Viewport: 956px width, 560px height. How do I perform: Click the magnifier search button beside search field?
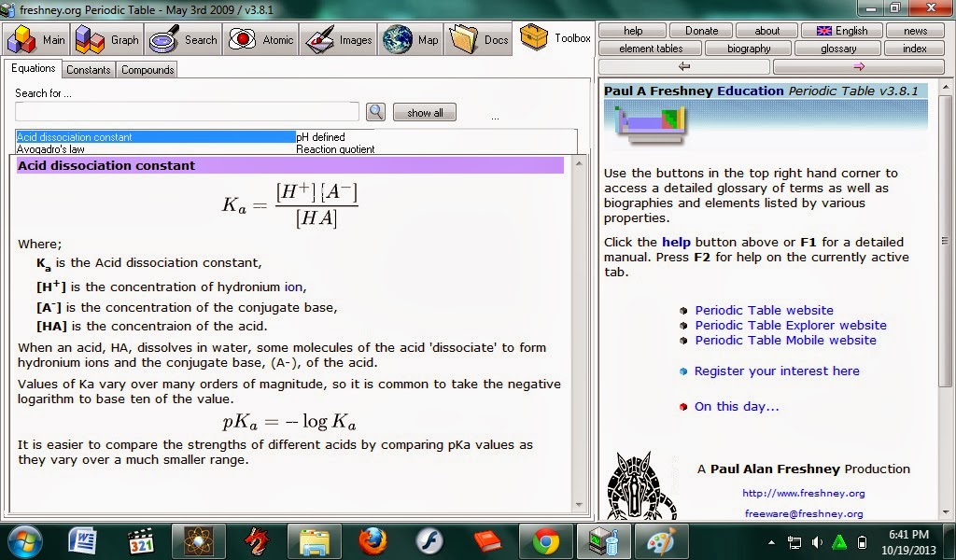click(x=375, y=112)
